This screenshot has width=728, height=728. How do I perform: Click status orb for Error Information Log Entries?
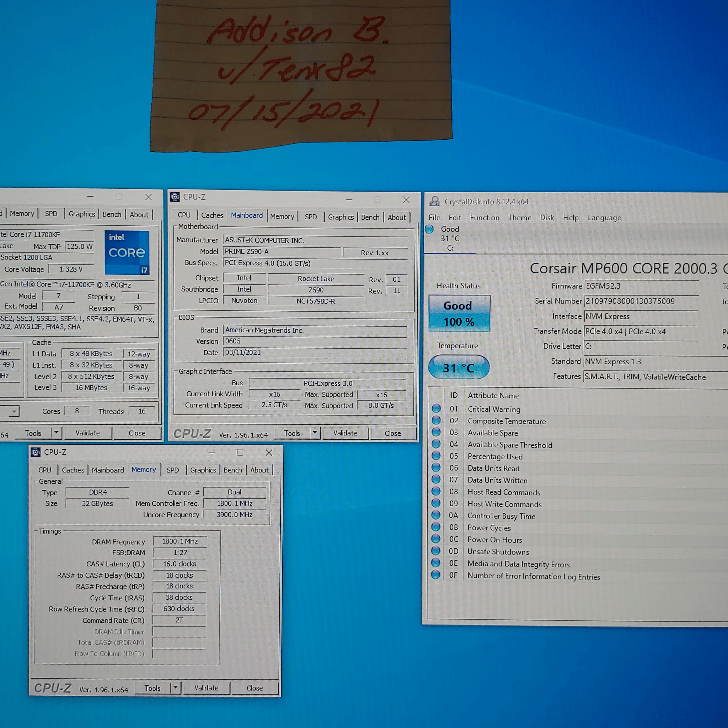coord(436,575)
